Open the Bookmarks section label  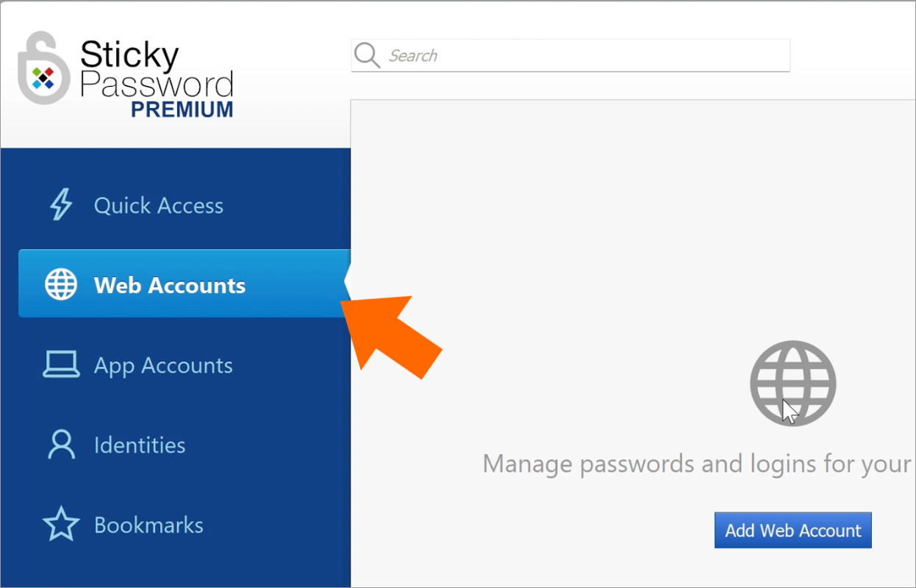[149, 525]
